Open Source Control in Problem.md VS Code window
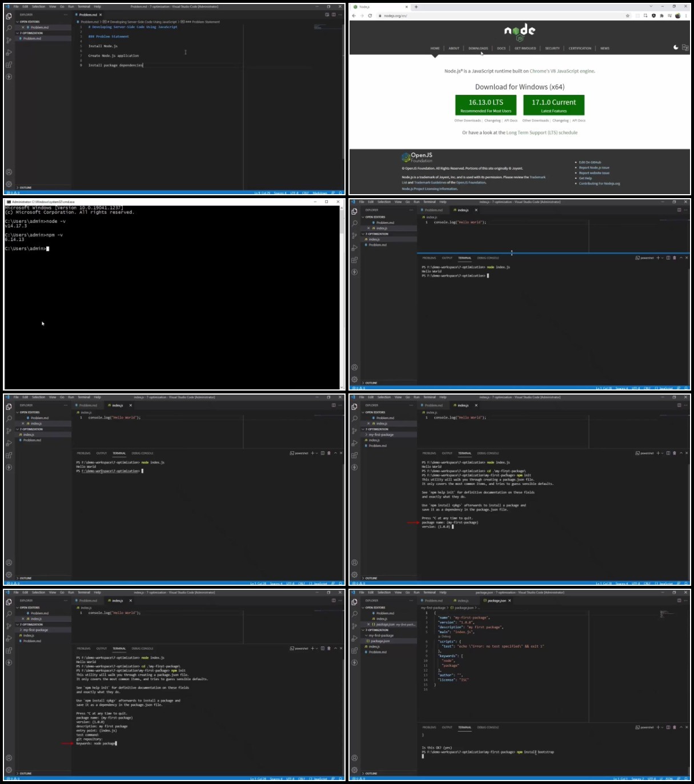The height and width of the screenshot is (784, 694). [x=9, y=40]
